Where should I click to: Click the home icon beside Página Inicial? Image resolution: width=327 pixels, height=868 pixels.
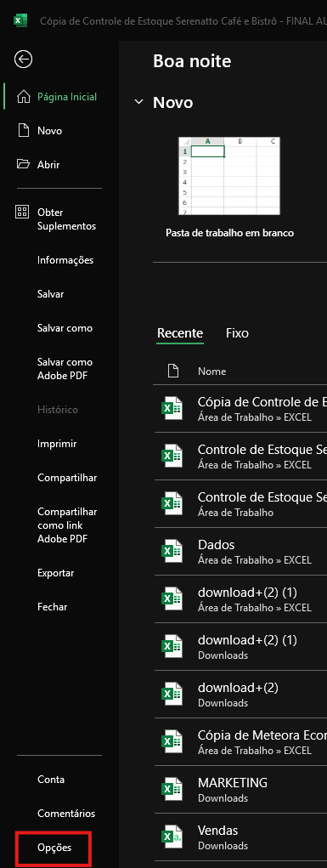[23, 97]
